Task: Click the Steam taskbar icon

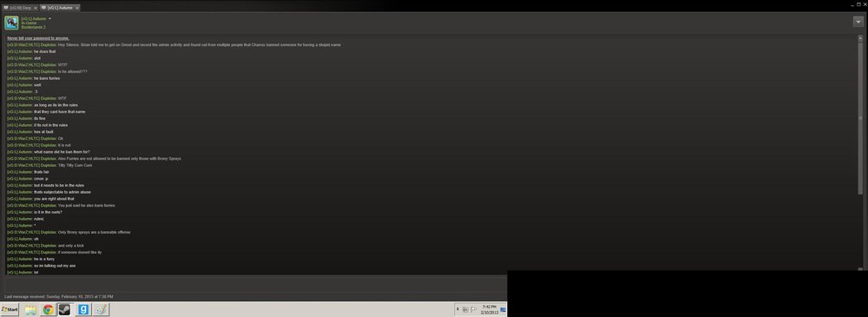Action: click(65, 310)
